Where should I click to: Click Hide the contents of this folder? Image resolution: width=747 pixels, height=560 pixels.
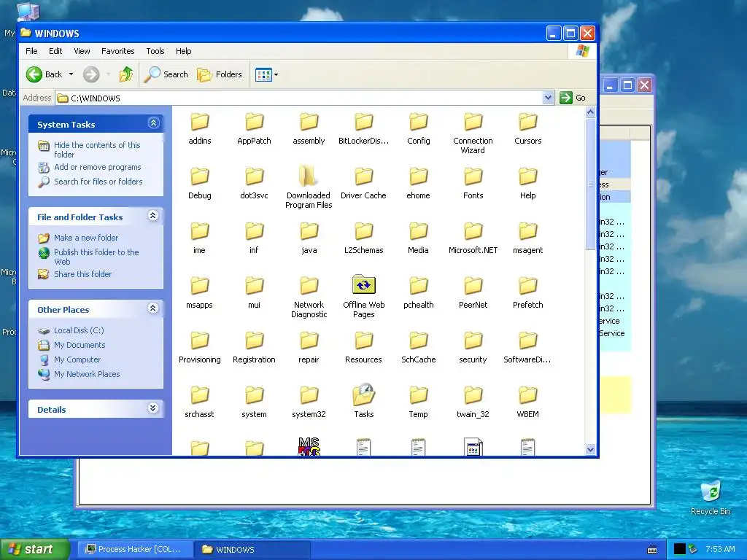(97, 149)
